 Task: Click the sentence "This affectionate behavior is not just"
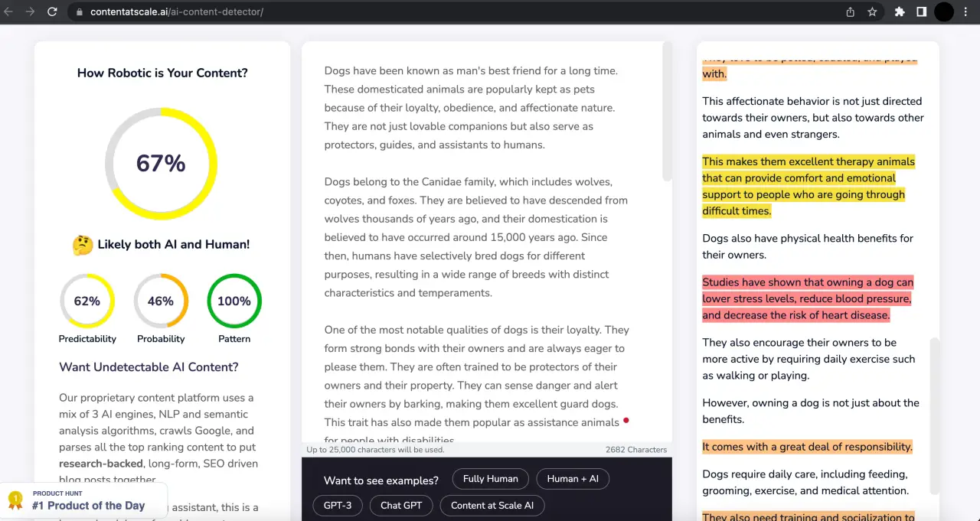(x=813, y=118)
